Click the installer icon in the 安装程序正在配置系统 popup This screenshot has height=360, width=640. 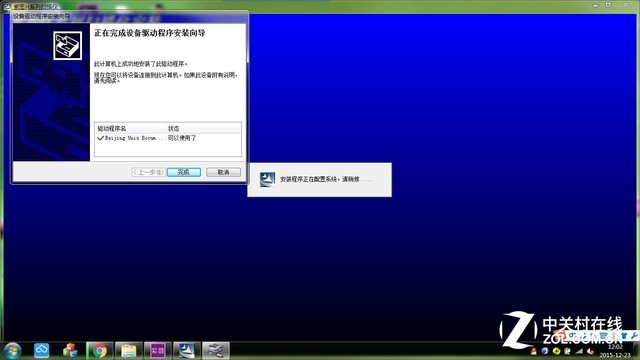point(267,180)
